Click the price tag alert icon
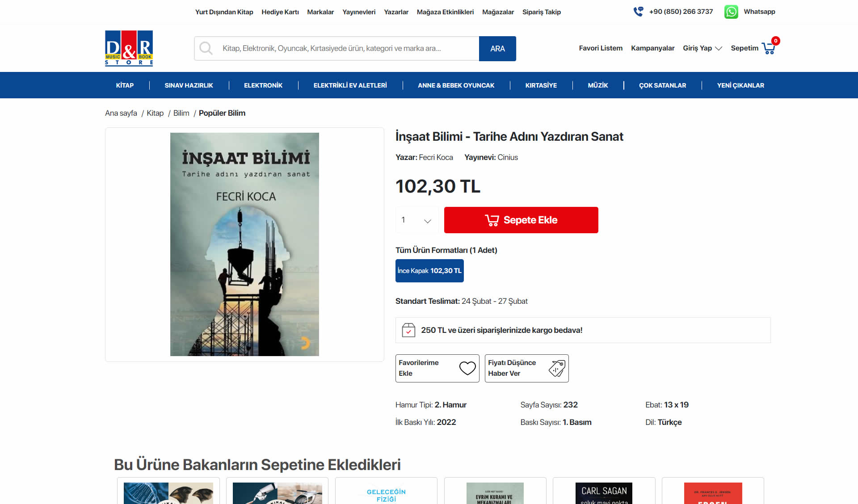The height and width of the screenshot is (504, 858). click(x=557, y=368)
